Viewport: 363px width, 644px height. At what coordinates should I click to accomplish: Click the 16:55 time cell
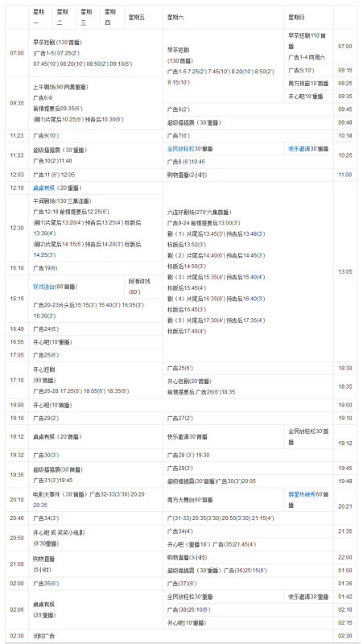pos(17,342)
